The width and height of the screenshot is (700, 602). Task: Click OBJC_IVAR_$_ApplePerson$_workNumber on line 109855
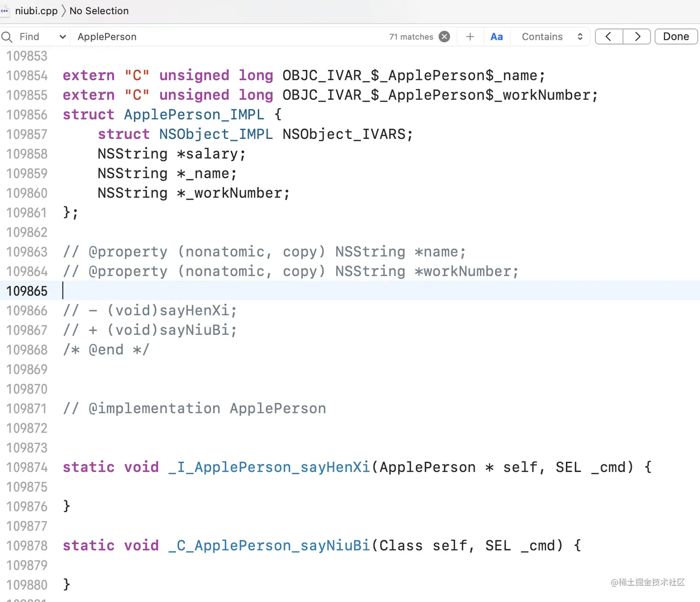(x=437, y=95)
